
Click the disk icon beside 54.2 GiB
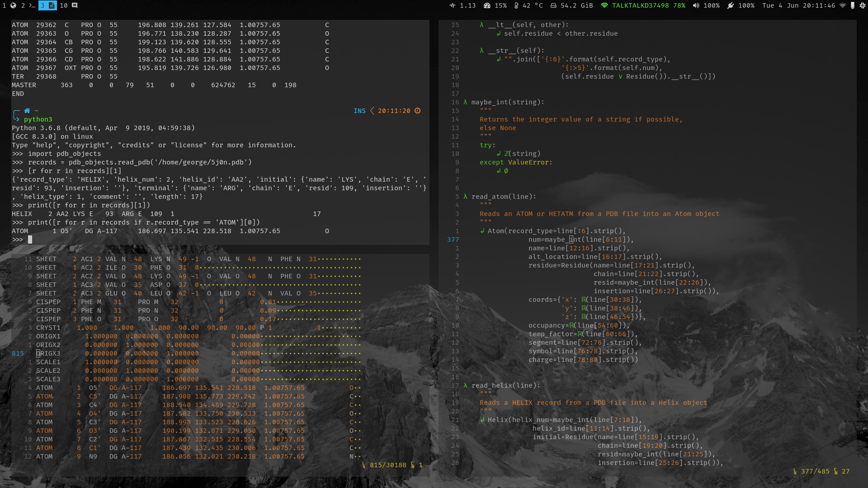coord(554,6)
